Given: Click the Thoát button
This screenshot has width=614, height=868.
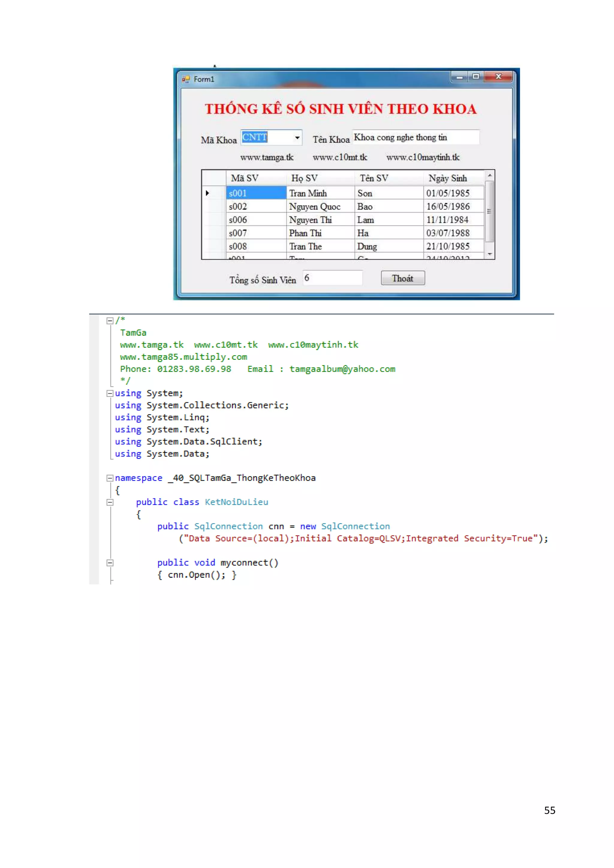Looking at the screenshot, I should pos(403,278).
